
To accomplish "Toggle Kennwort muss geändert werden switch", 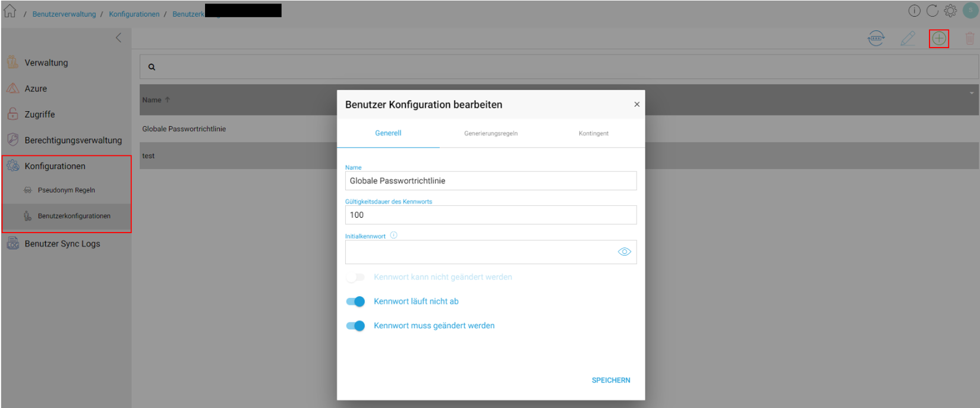I will point(355,326).
